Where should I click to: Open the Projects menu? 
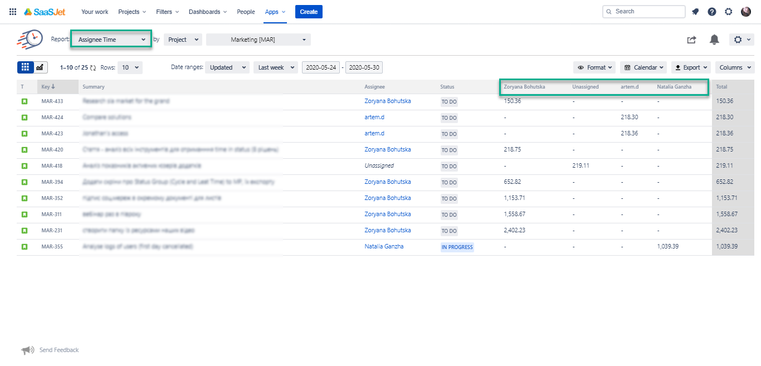tap(132, 12)
